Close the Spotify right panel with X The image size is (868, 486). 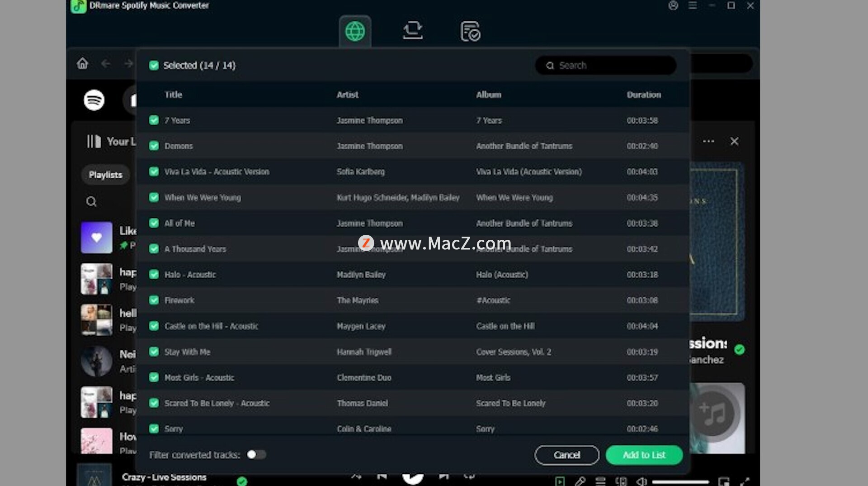tap(734, 141)
